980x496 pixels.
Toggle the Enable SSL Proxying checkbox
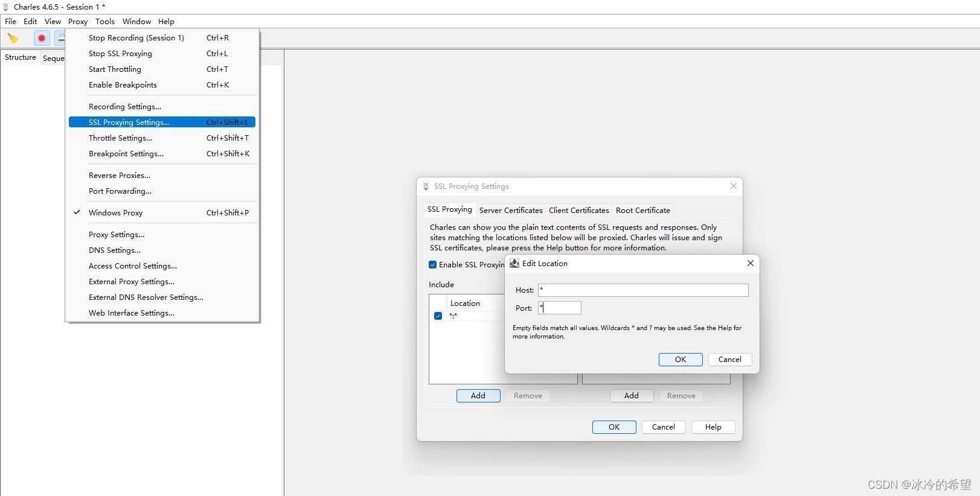tap(432, 264)
